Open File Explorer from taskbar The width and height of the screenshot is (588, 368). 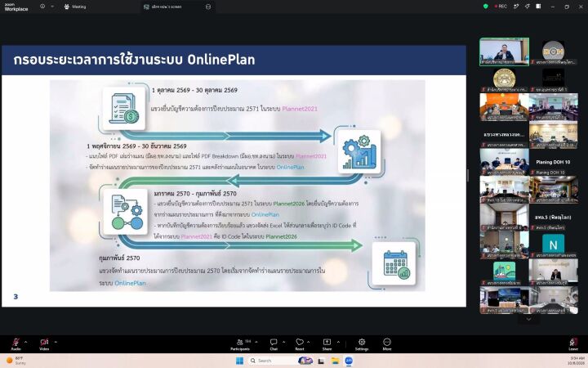(335, 361)
